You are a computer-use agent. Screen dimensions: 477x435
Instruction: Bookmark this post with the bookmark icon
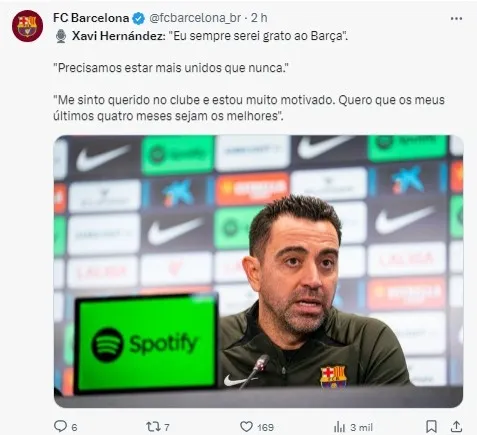(431, 426)
